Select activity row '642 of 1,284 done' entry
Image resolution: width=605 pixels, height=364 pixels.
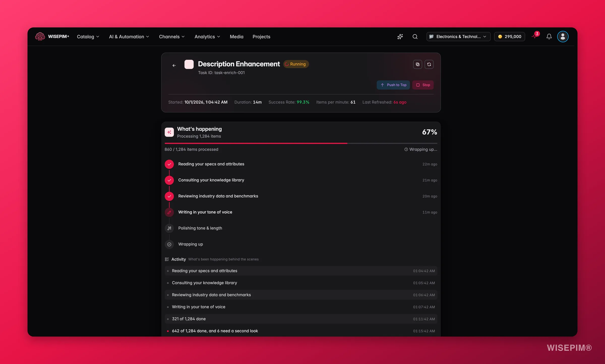[301, 331]
